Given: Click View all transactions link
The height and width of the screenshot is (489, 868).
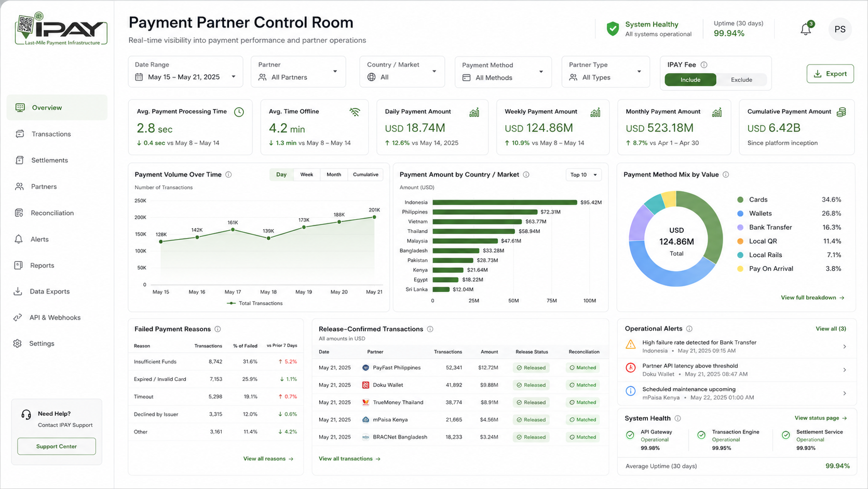Looking at the screenshot, I should point(349,459).
